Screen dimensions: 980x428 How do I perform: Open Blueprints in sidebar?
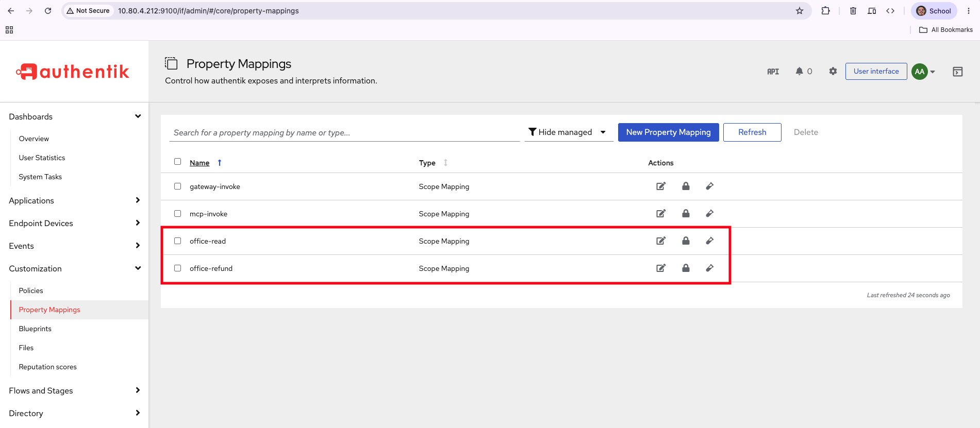(x=35, y=329)
